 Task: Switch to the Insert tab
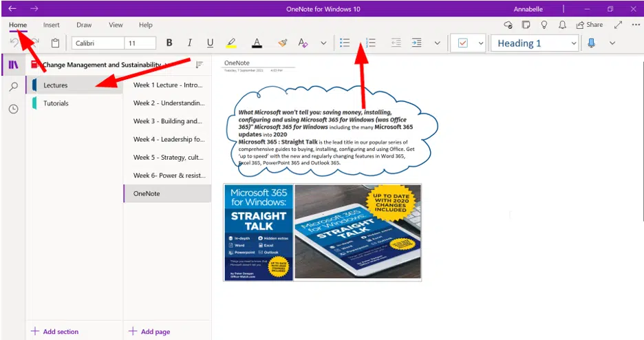(x=52, y=25)
